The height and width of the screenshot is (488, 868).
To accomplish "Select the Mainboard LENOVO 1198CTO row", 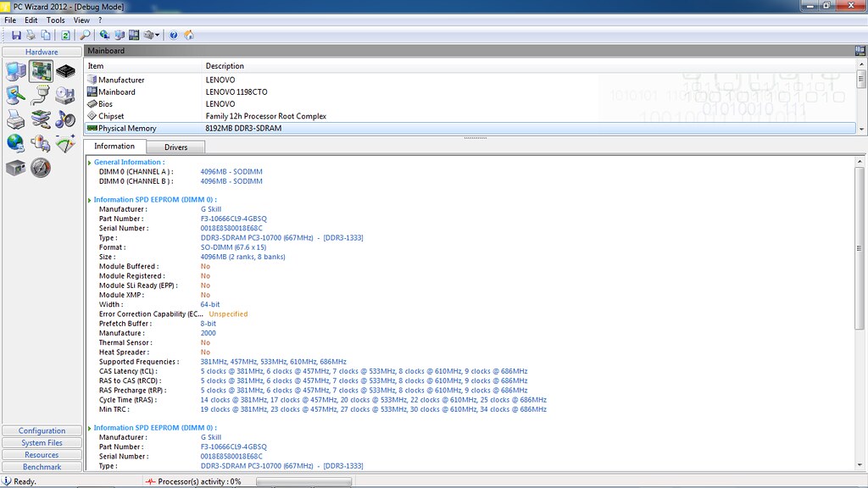I will pos(470,91).
